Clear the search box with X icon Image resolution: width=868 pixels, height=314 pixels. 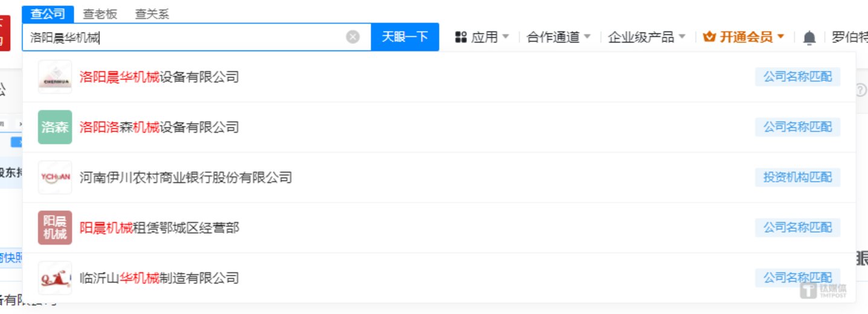(x=353, y=37)
